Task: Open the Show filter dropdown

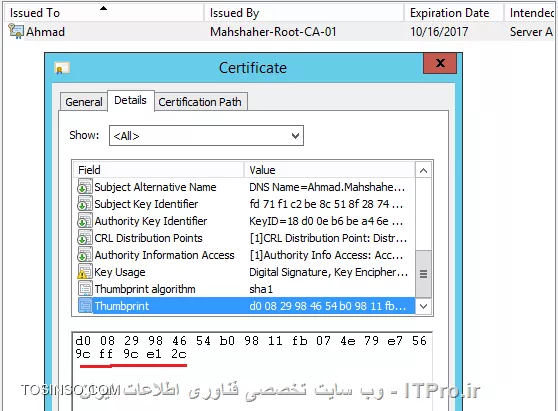Action: coord(295,136)
